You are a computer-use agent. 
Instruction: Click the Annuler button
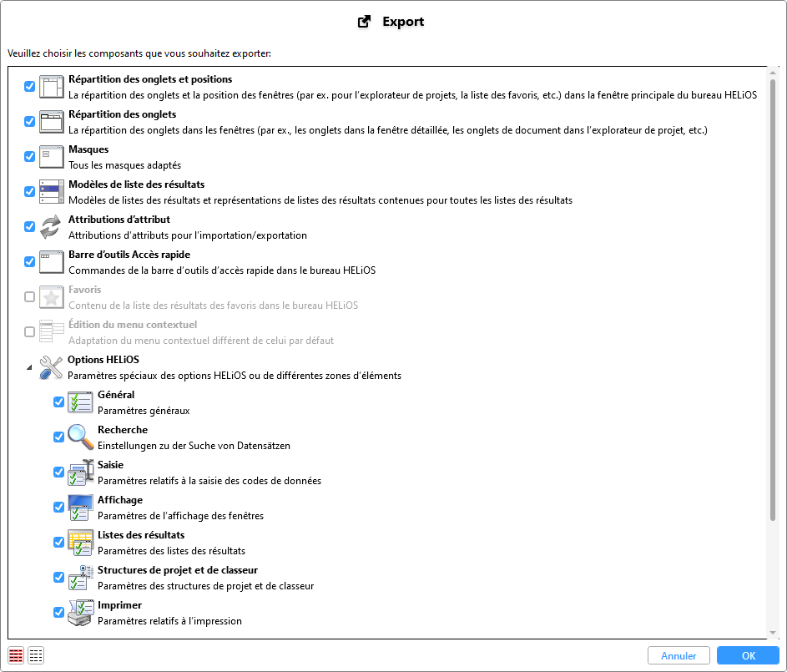click(679, 655)
